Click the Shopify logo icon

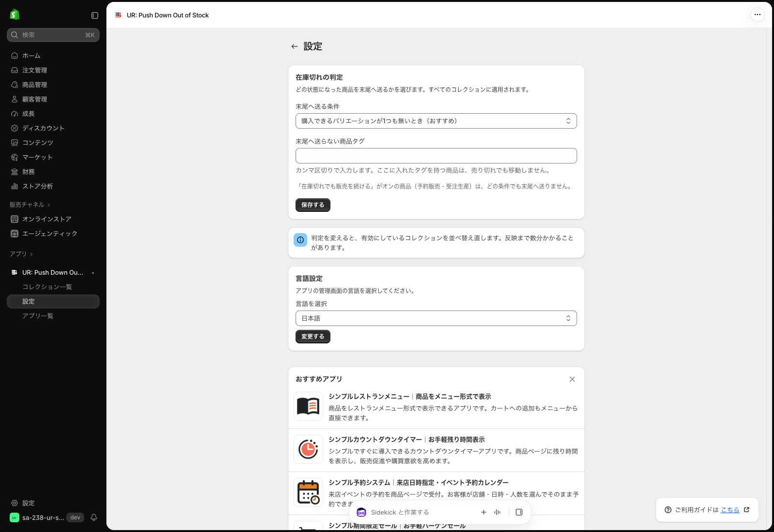click(x=15, y=15)
